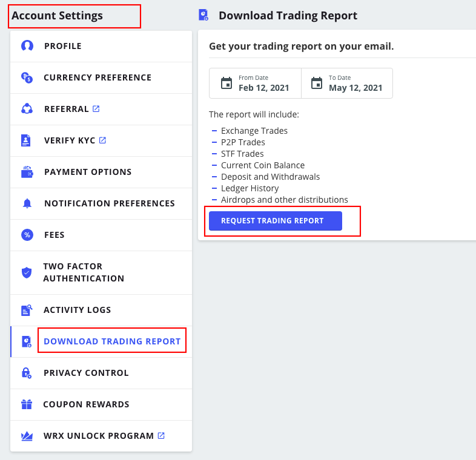Select the Verify KYC menu item

click(x=101, y=140)
